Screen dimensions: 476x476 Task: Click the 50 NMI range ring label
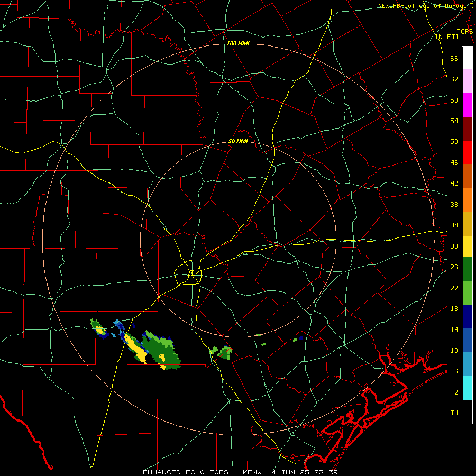click(238, 141)
